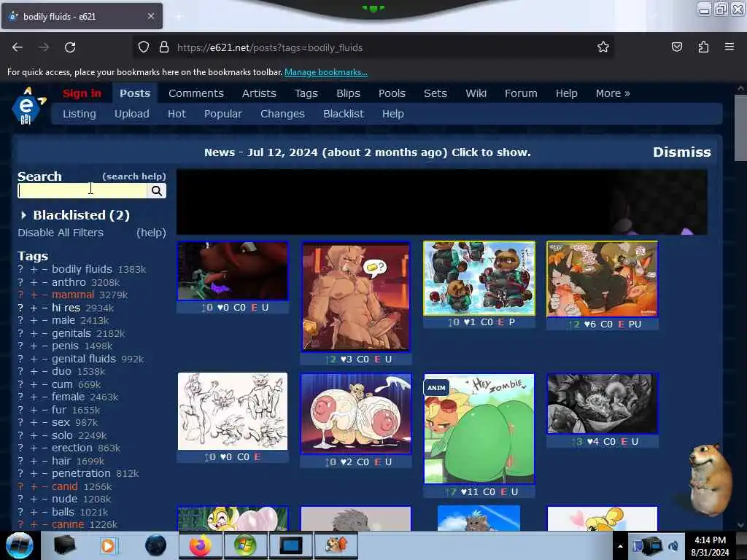
Task: Switch to the Posts tab
Action: [x=135, y=93]
